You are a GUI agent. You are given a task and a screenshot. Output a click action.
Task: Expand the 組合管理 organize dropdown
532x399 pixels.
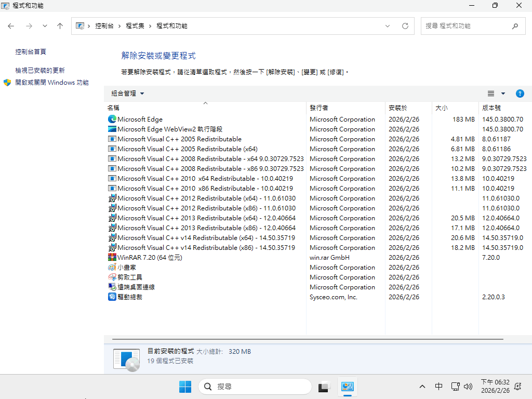pyautogui.click(x=128, y=94)
